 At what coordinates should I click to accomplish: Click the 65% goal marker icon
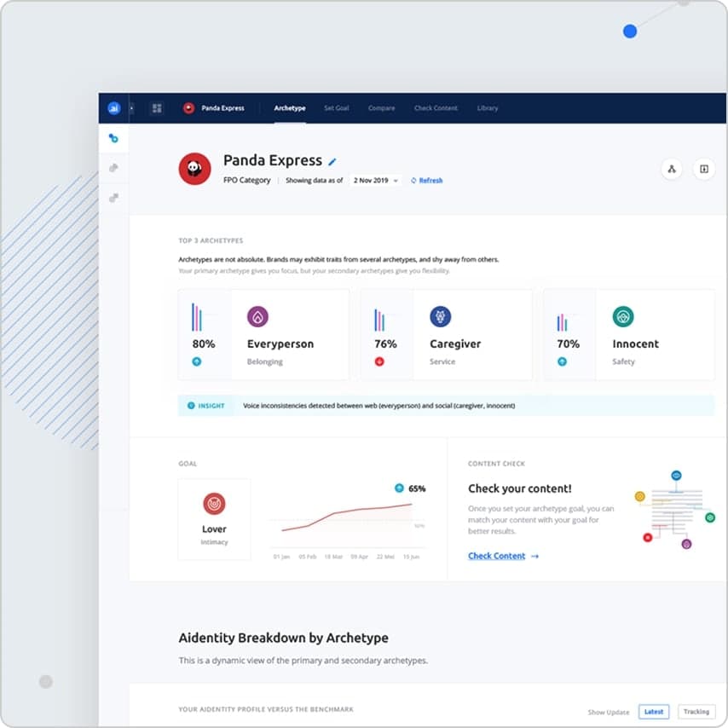399,488
